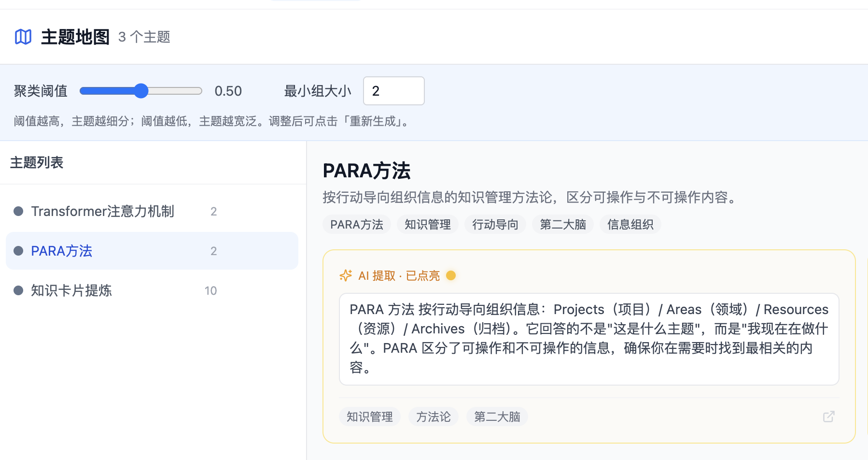Viewport: 868px width, 460px height.
Task: Focus the 最小组大小 number field
Action: tap(394, 91)
